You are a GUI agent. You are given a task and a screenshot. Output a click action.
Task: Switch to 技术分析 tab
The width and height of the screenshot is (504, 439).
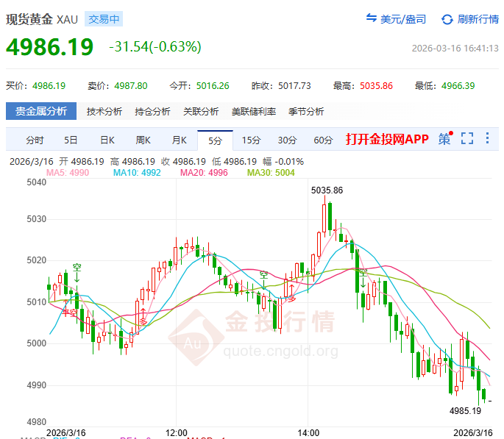click(104, 112)
